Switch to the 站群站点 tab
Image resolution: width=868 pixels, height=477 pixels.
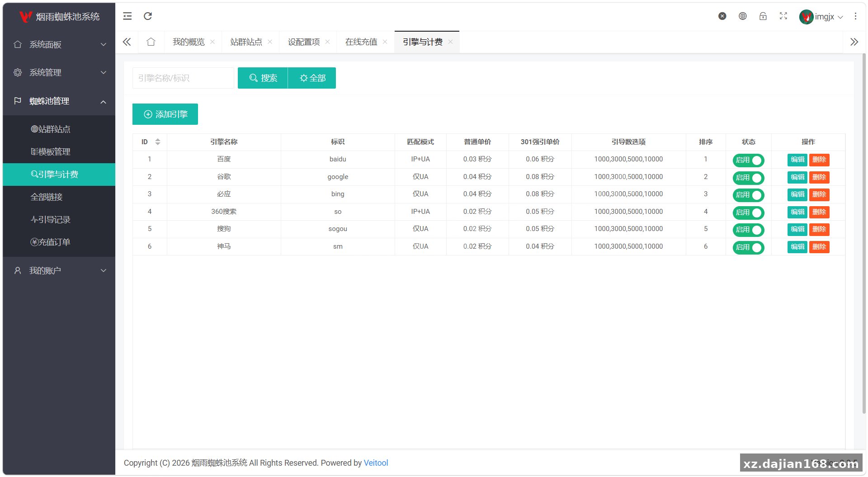(246, 42)
